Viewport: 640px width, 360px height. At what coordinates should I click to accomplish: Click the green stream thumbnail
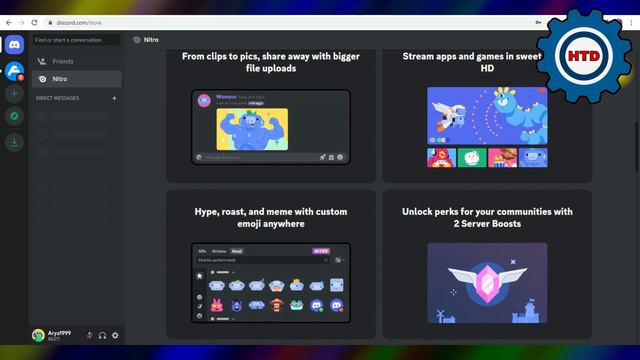472,158
